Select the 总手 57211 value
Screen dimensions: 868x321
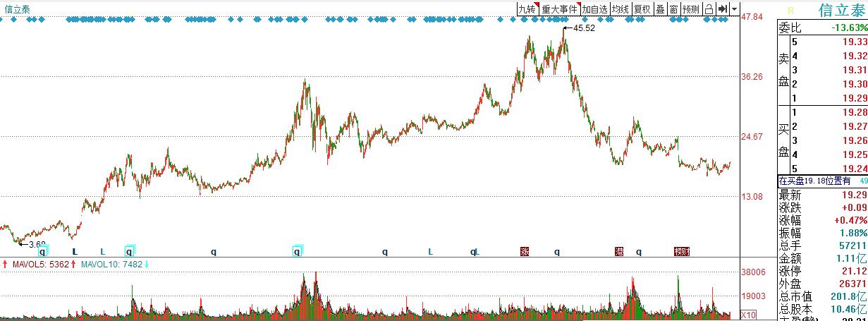[x=853, y=246]
